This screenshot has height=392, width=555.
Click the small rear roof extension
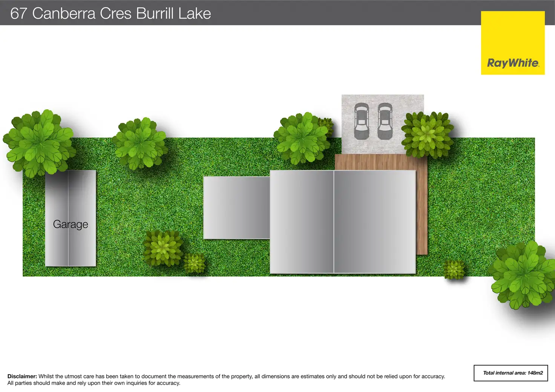[x=236, y=207]
